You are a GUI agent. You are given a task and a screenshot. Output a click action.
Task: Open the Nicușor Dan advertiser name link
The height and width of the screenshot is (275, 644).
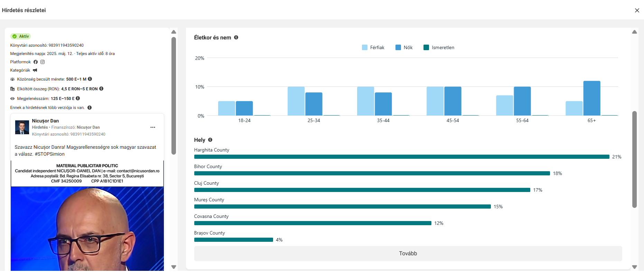pyautogui.click(x=45, y=121)
